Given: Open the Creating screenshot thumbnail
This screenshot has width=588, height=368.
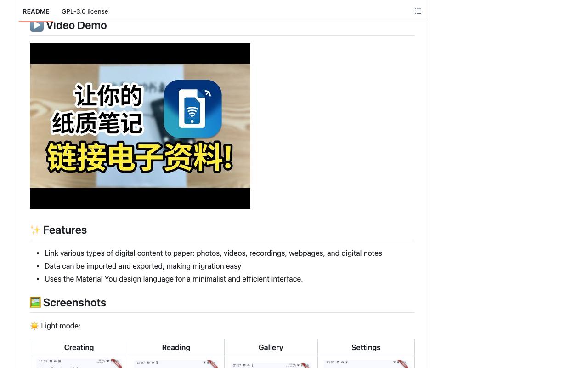Looking at the screenshot, I should point(79,363).
